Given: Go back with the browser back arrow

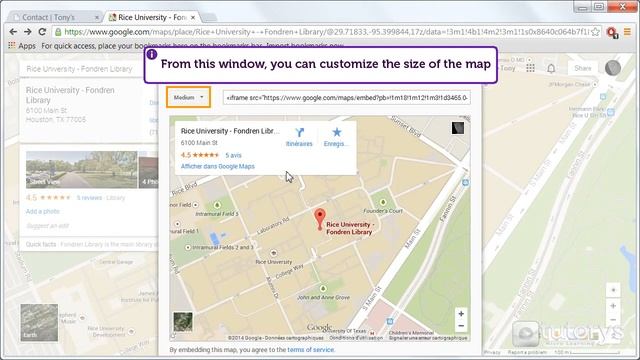Looking at the screenshot, I should 13,32.
